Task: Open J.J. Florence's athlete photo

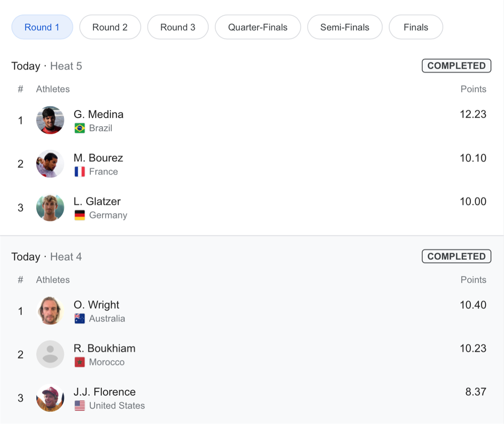Action: [x=50, y=398]
